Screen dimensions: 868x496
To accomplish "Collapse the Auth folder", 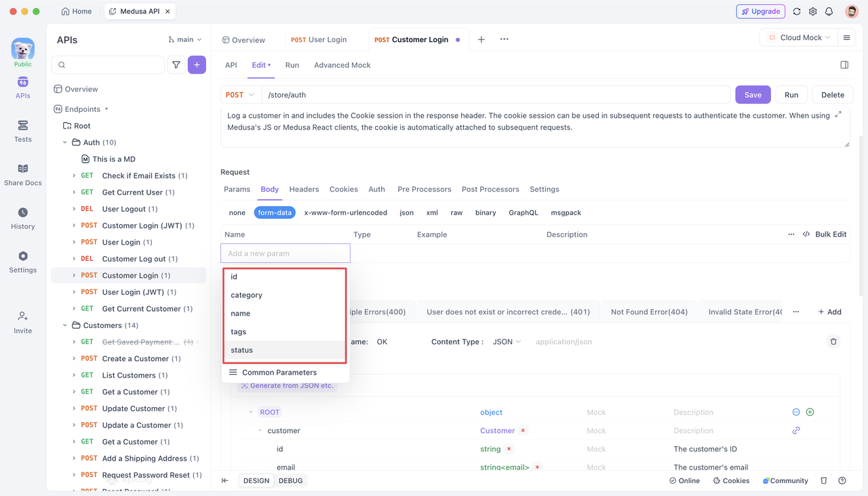I will [65, 142].
